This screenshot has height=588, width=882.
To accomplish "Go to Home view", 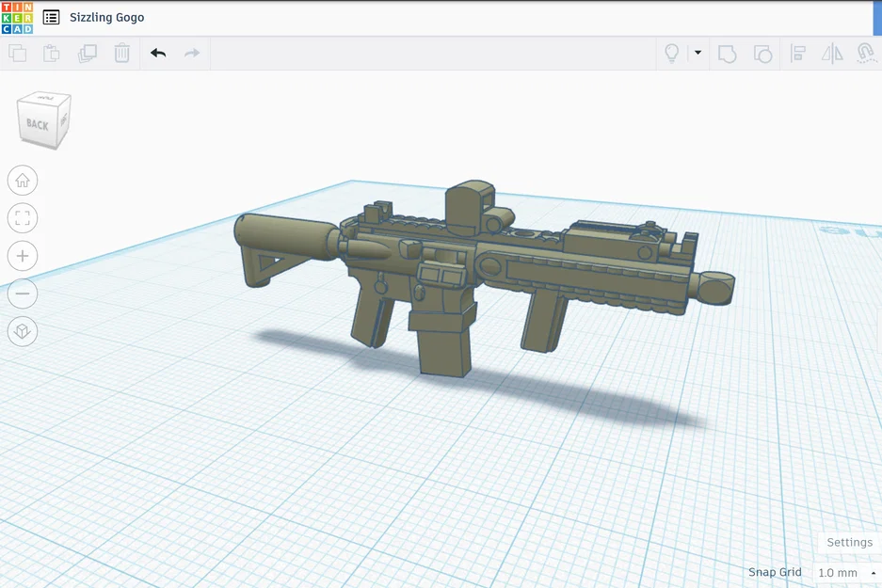I will click(x=22, y=180).
